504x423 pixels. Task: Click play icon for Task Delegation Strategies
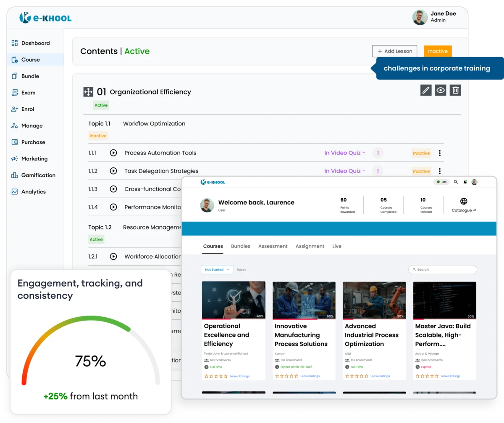pyautogui.click(x=113, y=171)
